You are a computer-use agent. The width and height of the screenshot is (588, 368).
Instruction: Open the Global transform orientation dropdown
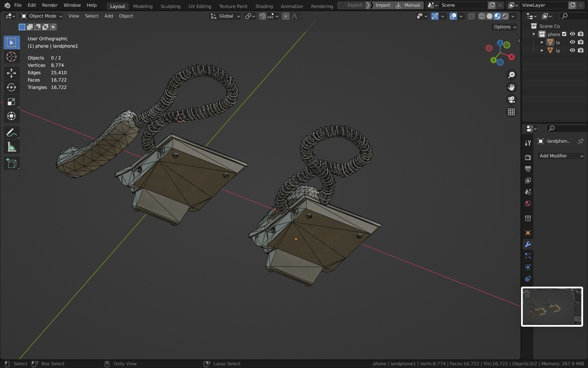(x=225, y=16)
